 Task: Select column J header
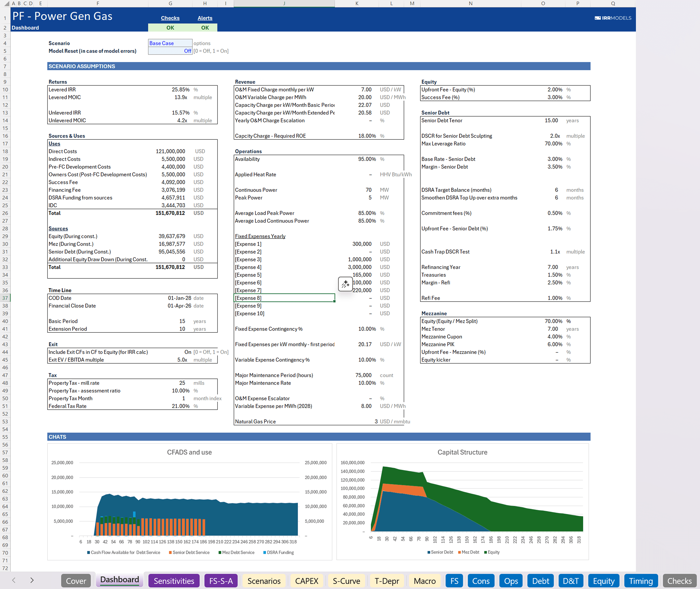(284, 3)
